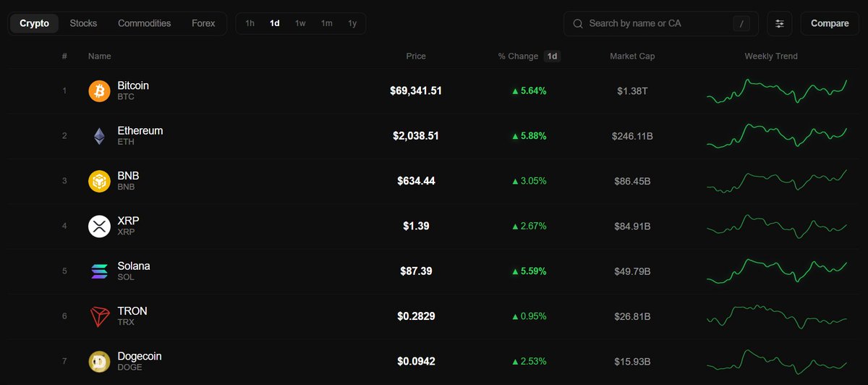Viewport: 868px width, 385px height.
Task: Open the Dogecoin name link
Action: 140,356
